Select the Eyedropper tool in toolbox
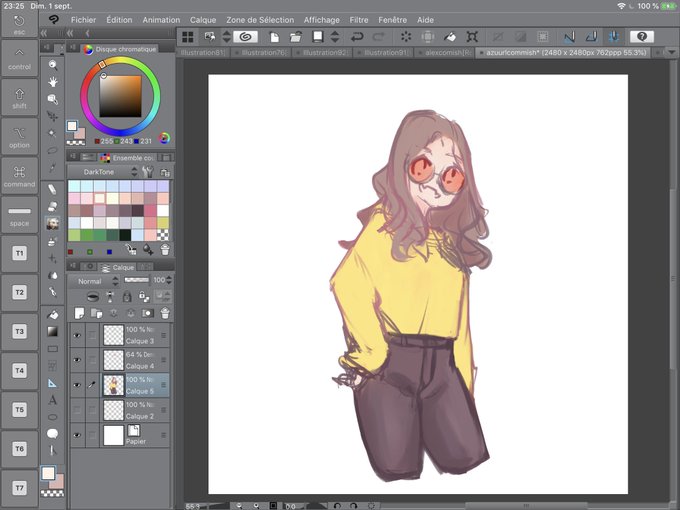Screen dimensions: 680x510 click(52, 167)
